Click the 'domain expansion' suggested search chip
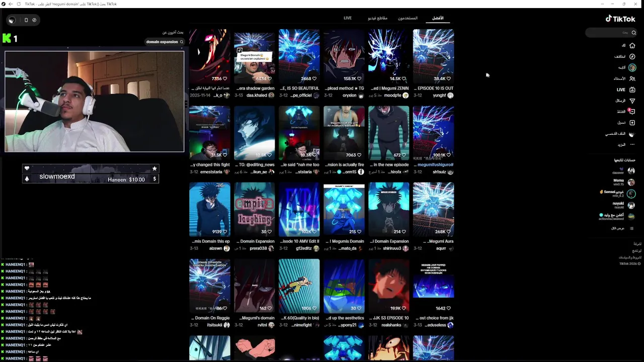644x362 pixels. pos(165,42)
